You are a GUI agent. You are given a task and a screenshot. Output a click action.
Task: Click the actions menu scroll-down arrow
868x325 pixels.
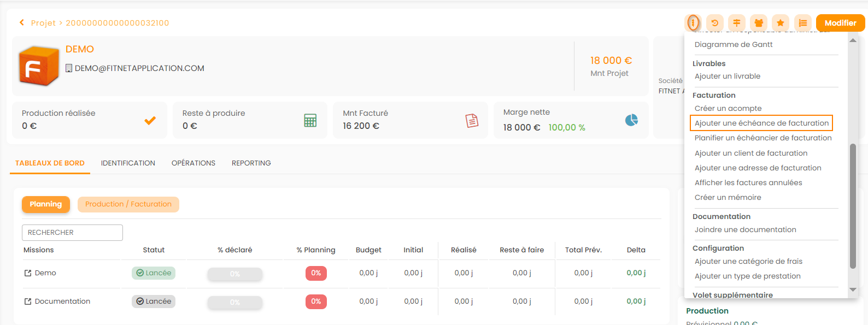(853, 290)
